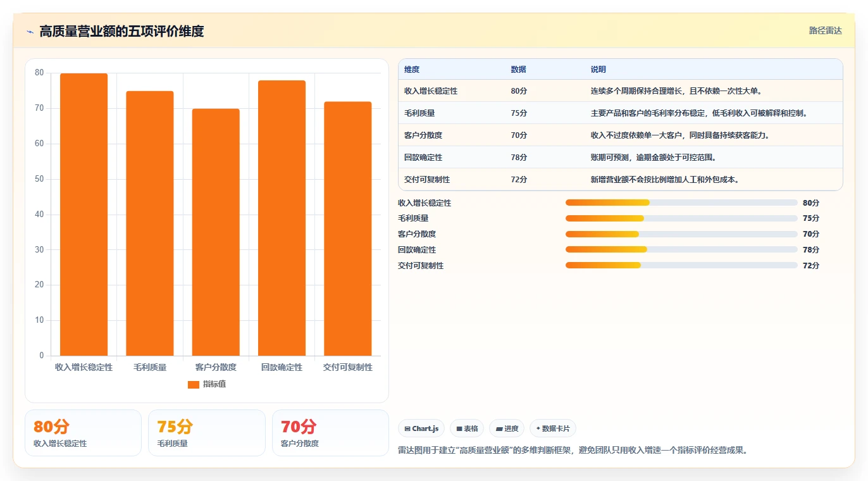Image resolution: width=868 pixels, height=481 pixels.
Task: Click the 维度 table column header
Action: coord(412,70)
